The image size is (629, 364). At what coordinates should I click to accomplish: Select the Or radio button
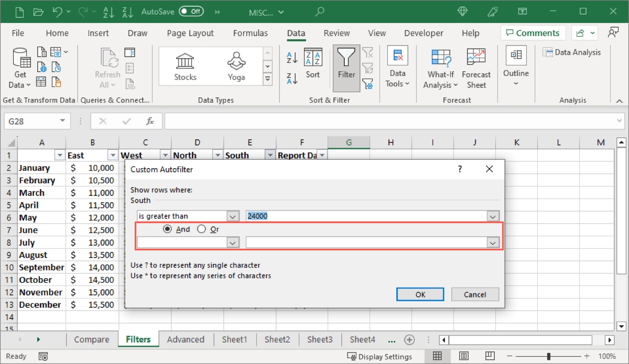pos(201,229)
